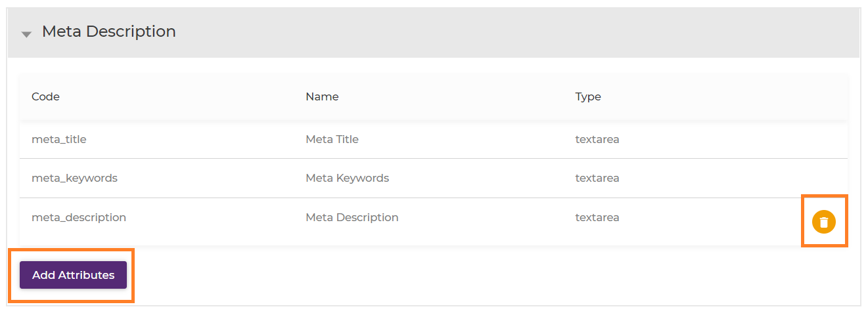Select the meta_title code cell

59,139
